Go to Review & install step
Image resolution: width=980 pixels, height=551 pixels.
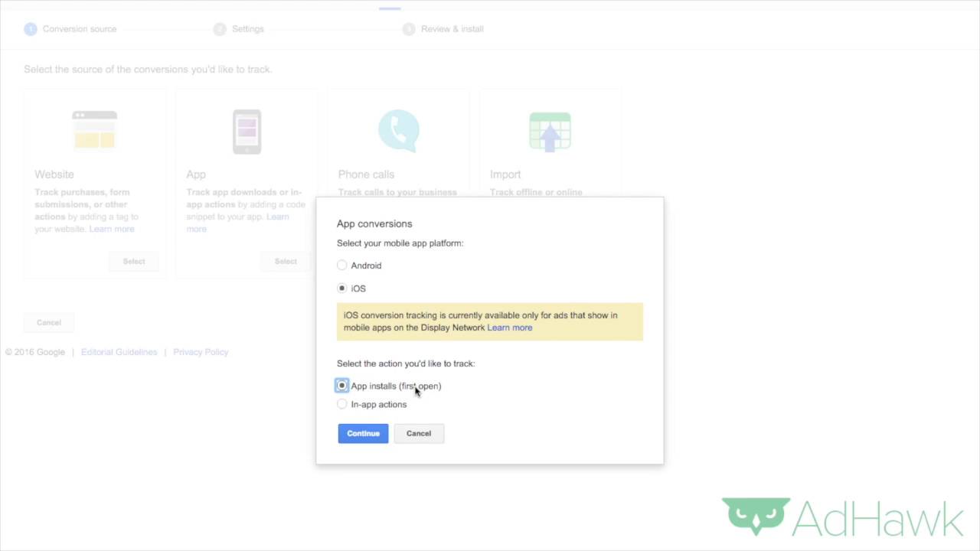click(x=443, y=29)
